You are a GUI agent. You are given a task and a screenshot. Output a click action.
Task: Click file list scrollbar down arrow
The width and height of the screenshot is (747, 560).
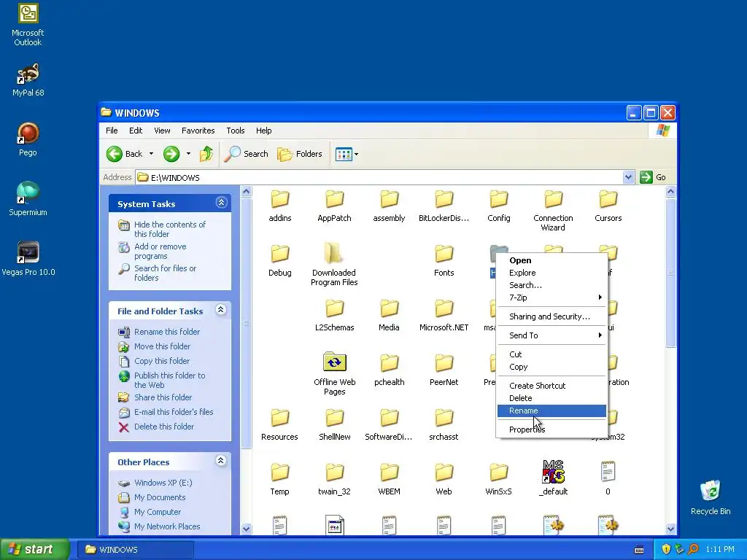[670, 528]
